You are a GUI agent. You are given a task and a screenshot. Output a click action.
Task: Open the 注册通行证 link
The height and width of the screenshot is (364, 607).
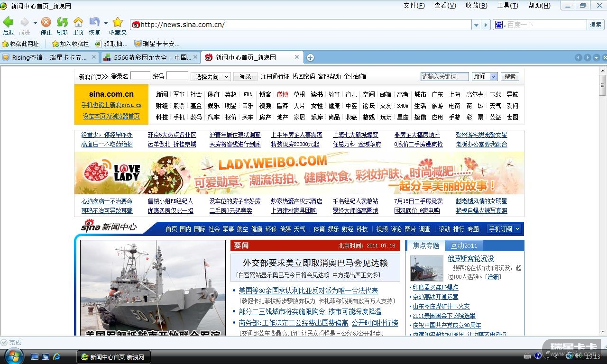coord(275,76)
